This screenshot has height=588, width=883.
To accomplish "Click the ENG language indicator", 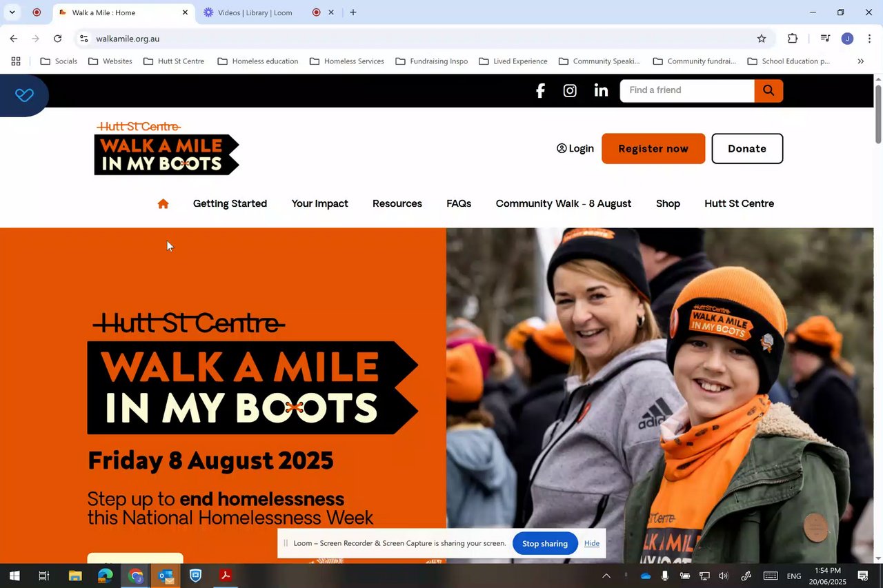I will tap(794, 576).
